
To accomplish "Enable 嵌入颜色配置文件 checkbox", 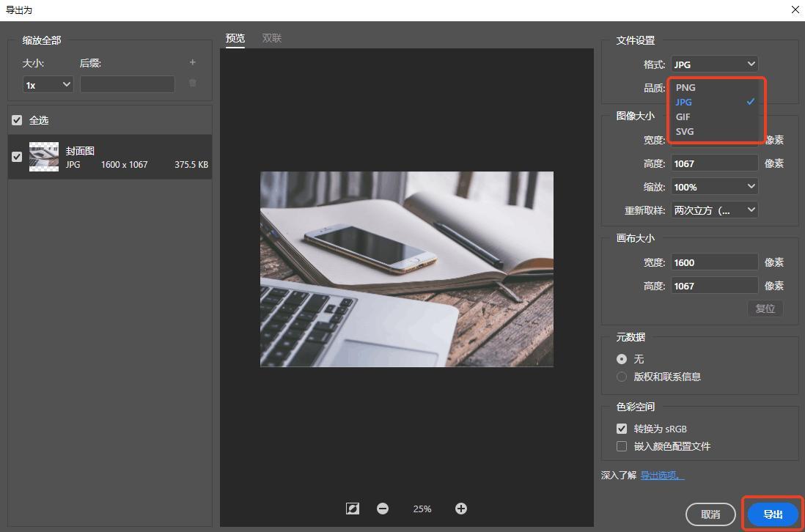I will [622, 446].
